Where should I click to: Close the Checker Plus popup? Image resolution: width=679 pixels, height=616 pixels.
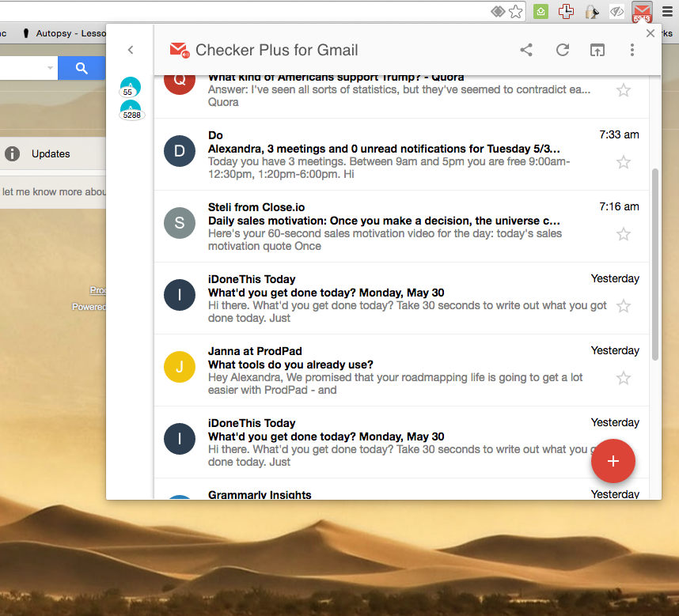pyautogui.click(x=650, y=33)
